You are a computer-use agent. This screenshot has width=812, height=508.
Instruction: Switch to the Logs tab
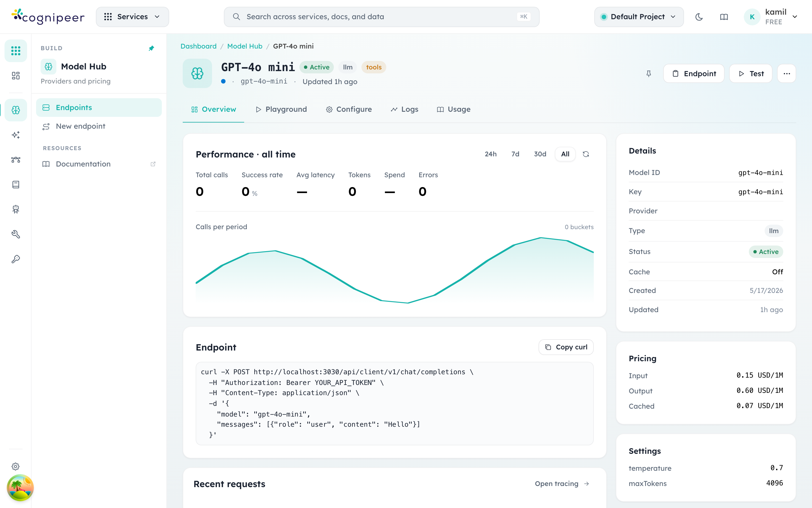(405, 110)
